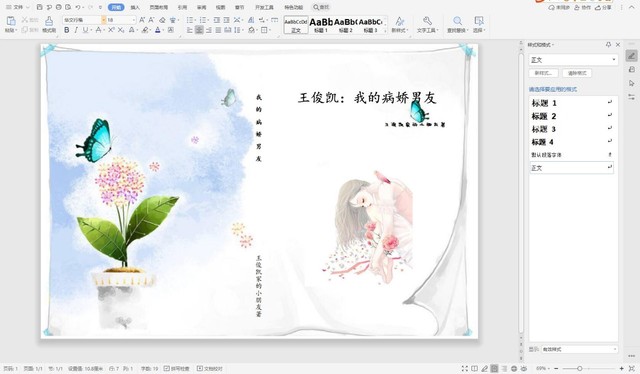Click the 新样式 button in styles pane
640x374 pixels.
click(x=543, y=73)
